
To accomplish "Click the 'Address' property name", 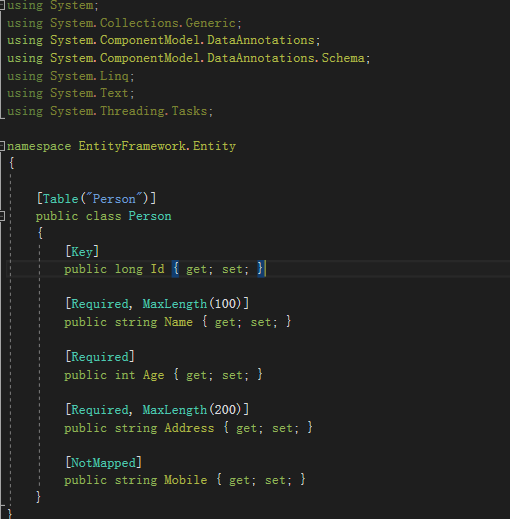I will click(189, 428).
